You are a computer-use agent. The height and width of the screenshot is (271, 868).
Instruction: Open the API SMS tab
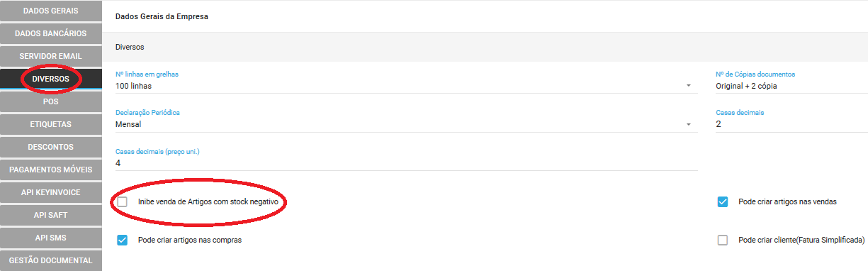point(51,238)
